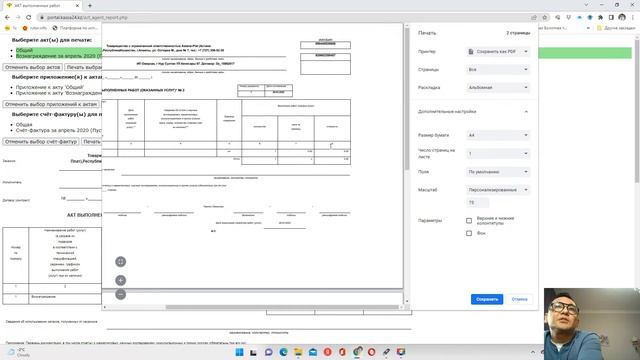Collapse the additional settings section
The width and height of the screenshot is (640, 360).
point(526,111)
